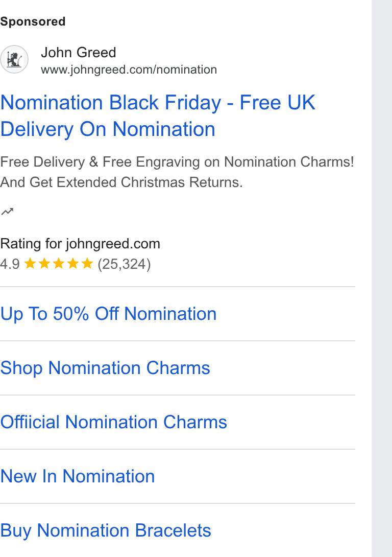Screen dimensions: 392x557
Task: Click the John Greed advertiser name
Action: pyautogui.click(x=79, y=53)
